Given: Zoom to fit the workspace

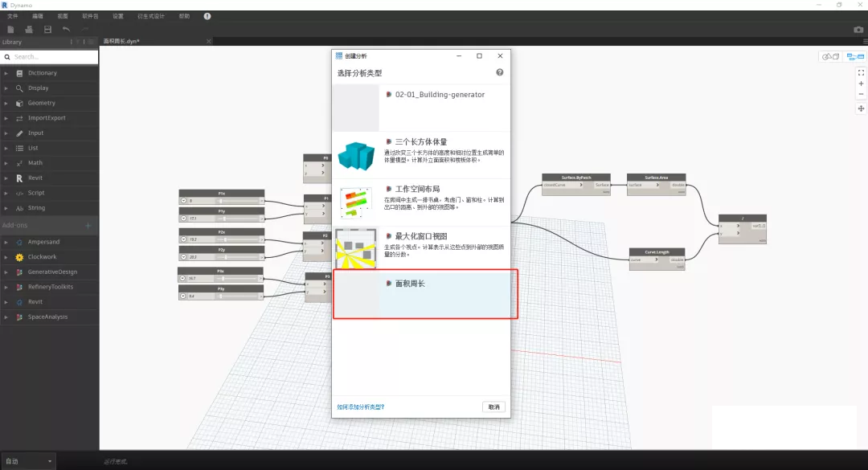Looking at the screenshot, I should tap(861, 72).
